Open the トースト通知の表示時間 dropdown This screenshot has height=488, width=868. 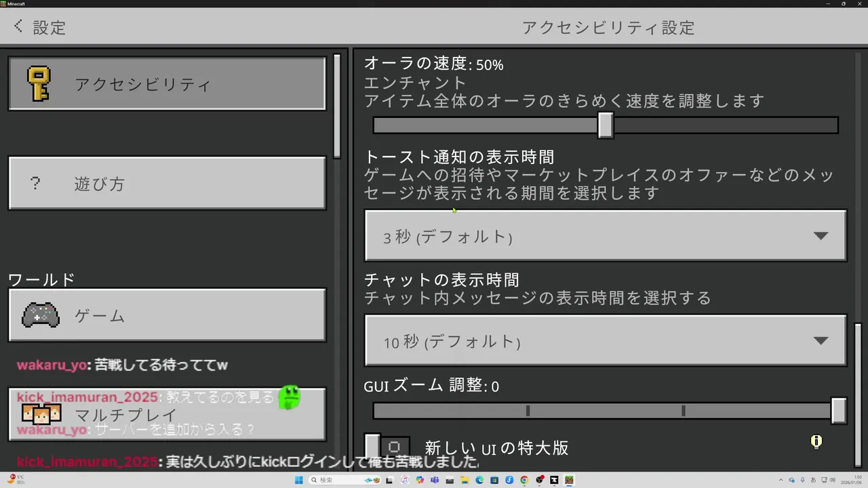coord(606,235)
